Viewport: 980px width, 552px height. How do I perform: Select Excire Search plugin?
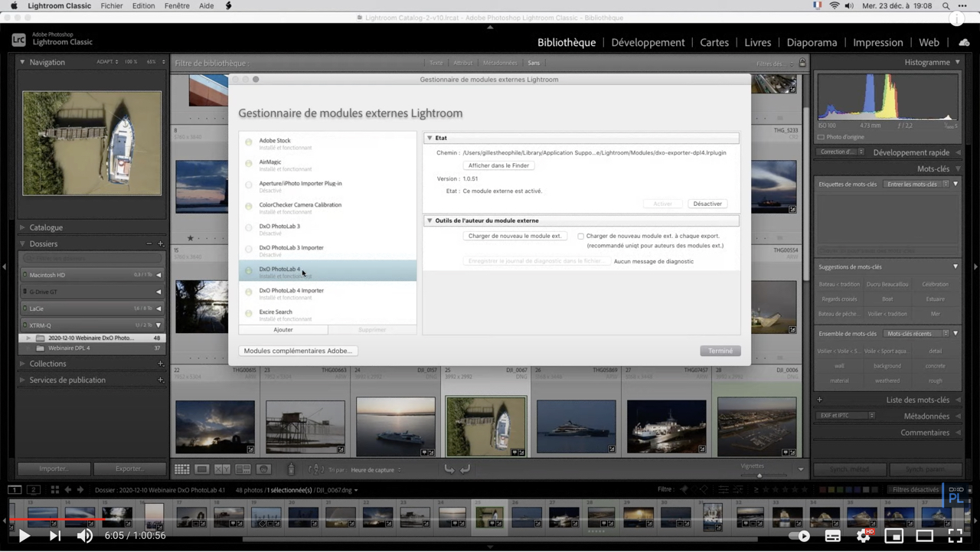[328, 314]
